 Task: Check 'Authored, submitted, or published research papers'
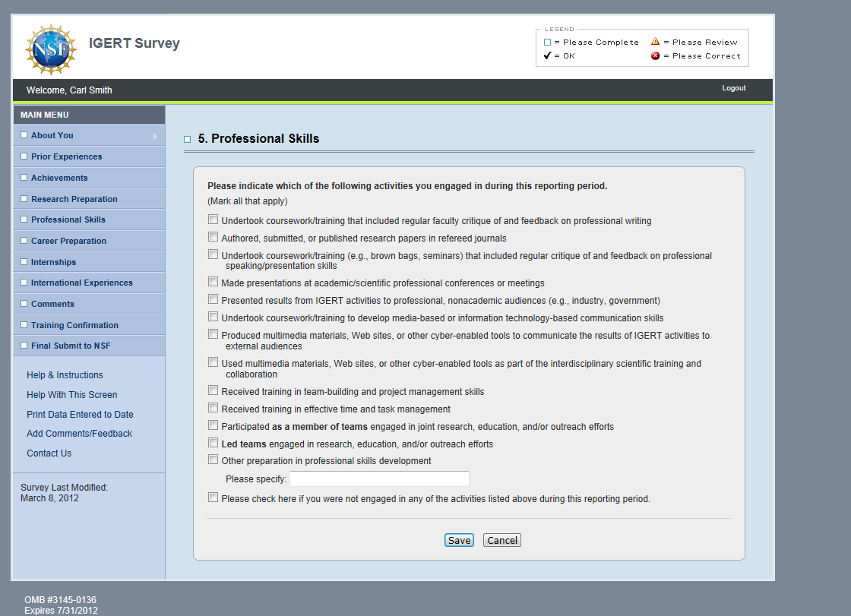(x=214, y=238)
